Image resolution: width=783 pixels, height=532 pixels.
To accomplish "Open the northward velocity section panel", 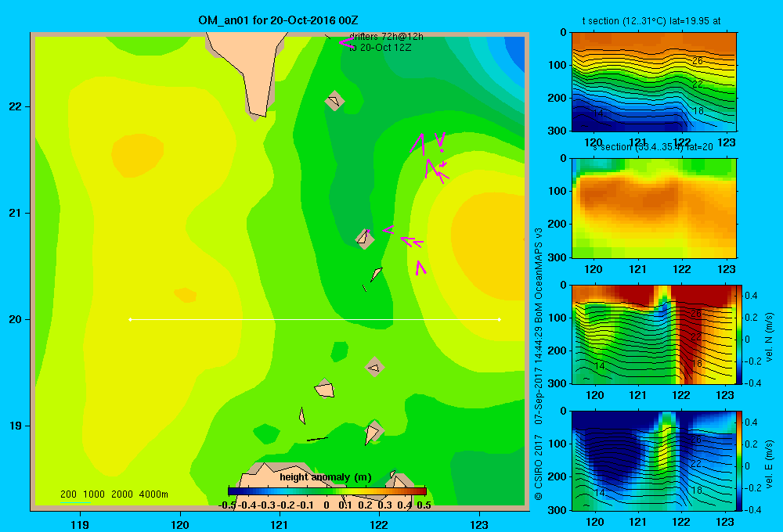I will pos(654,334).
